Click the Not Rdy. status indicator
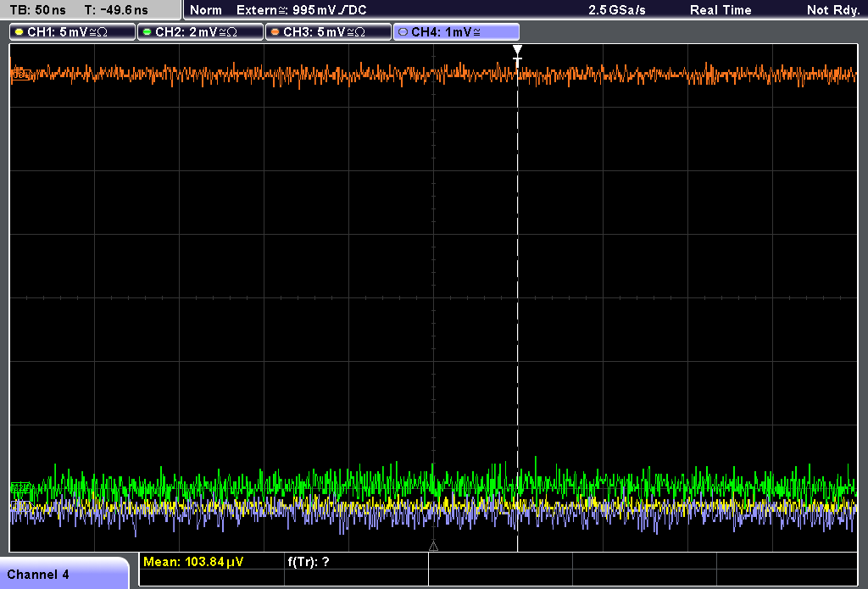This screenshot has height=589, width=868. click(833, 10)
